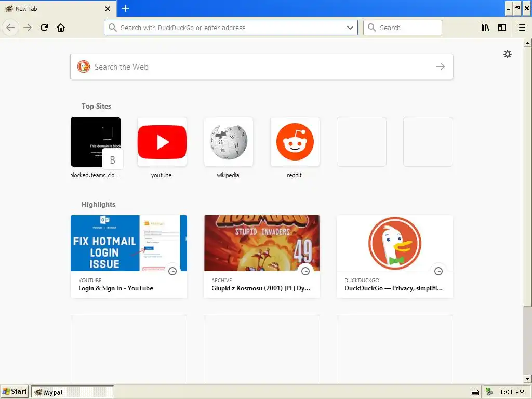Open the Glupki z Kosmosu highlight card
This screenshot has width=532, height=399.
(262, 257)
